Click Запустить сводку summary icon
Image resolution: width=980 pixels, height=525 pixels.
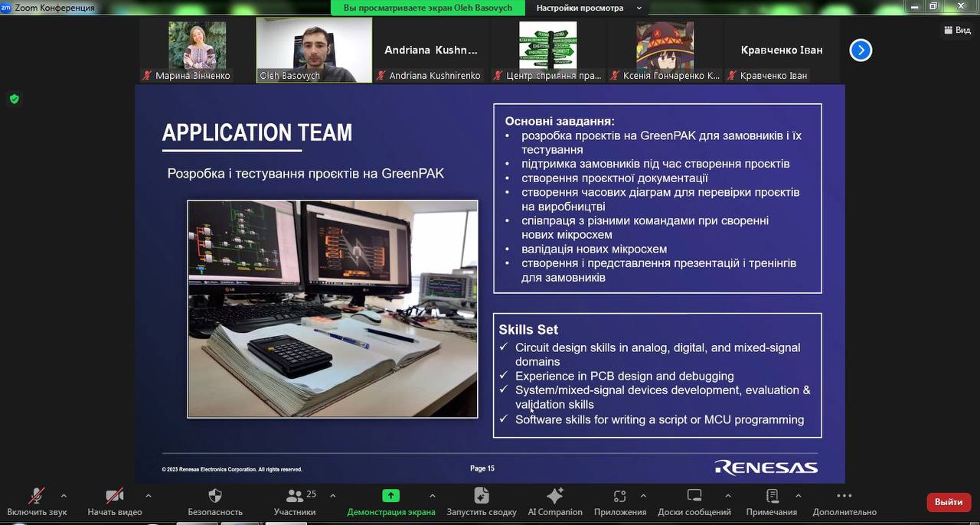point(481,496)
